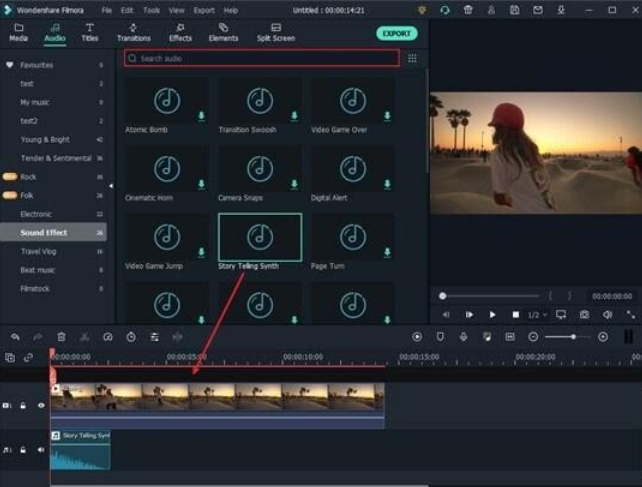Click the Search audio input field
The height and width of the screenshot is (487, 642).
(262, 59)
